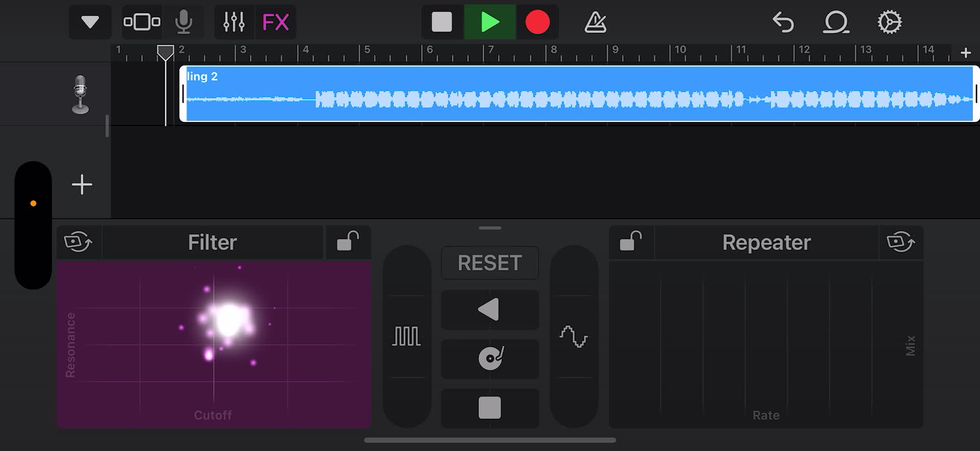This screenshot has width=980, height=451.
Task: Click the RESET button
Action: [490, 263]
